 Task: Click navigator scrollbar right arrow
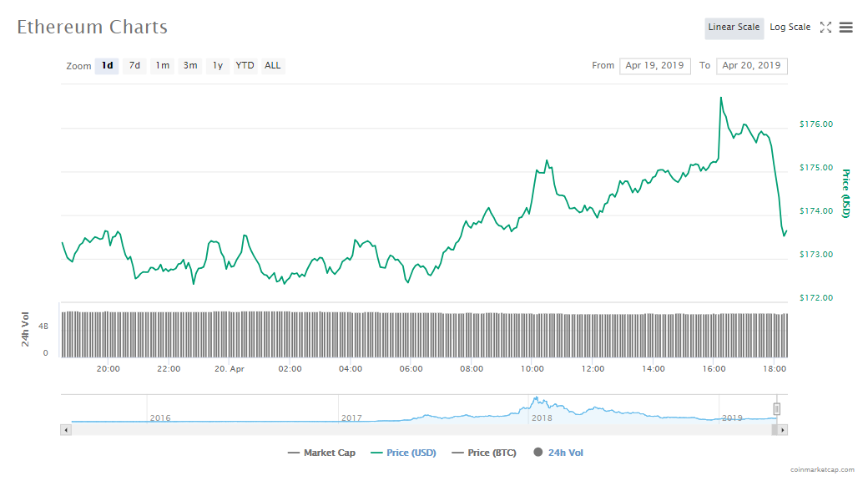(782, 429)
